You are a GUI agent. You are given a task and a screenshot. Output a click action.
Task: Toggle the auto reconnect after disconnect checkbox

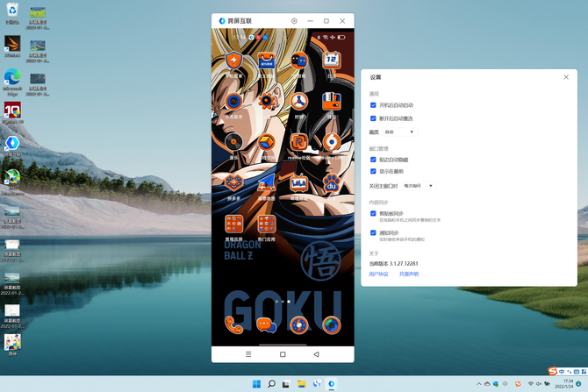coord(373,118)
